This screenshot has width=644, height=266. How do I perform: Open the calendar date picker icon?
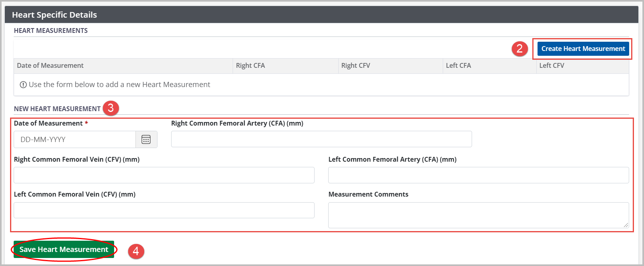tap(146, 139)
